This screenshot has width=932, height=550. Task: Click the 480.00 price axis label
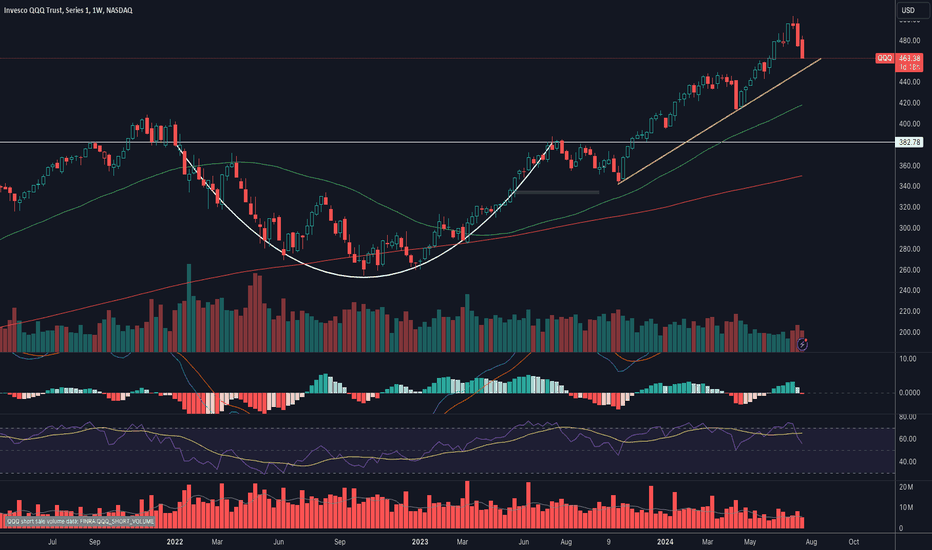[x=909, y=40]
